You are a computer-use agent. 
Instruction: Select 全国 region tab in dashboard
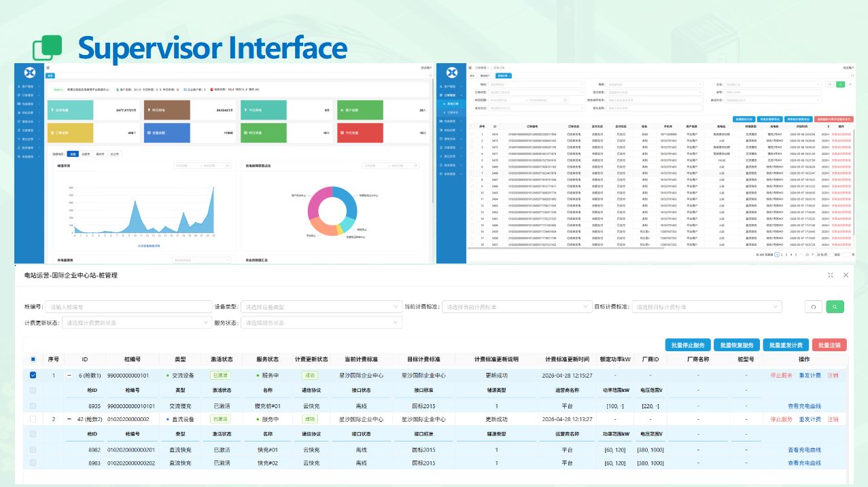tap(73, 154)
